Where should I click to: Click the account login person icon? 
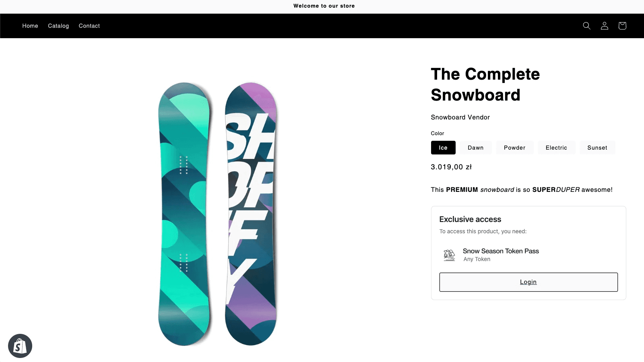coord(604,26)
